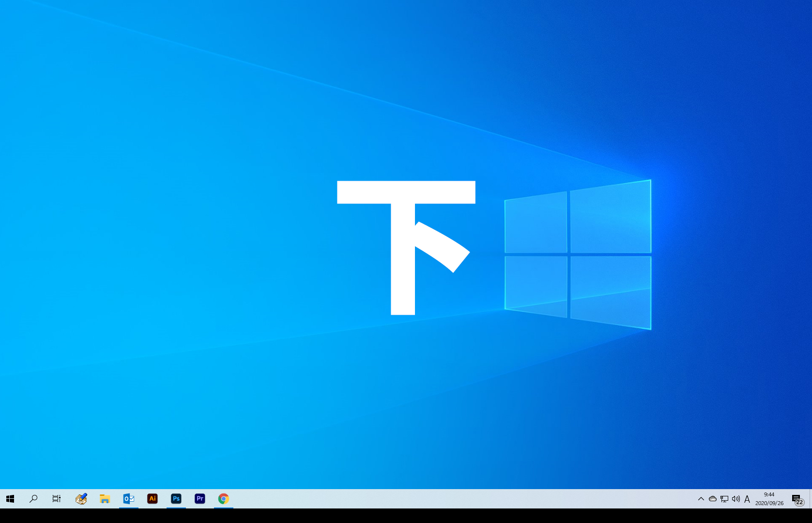
Task: Expand hidden icons with the tray chevron
Action: point(701,499)
